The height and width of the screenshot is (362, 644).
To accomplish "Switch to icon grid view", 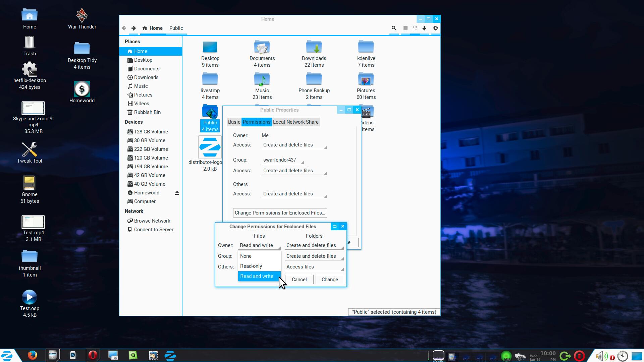I will point(415,28).
